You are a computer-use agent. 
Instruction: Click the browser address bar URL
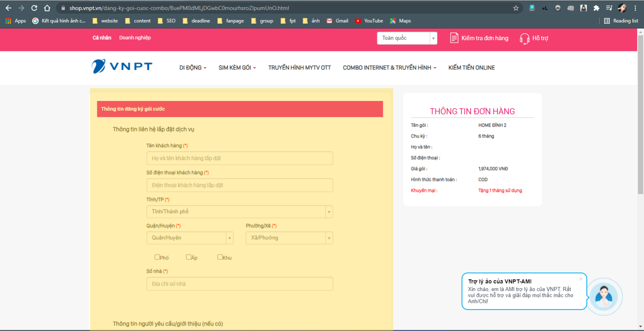click(x=179, y=8)
